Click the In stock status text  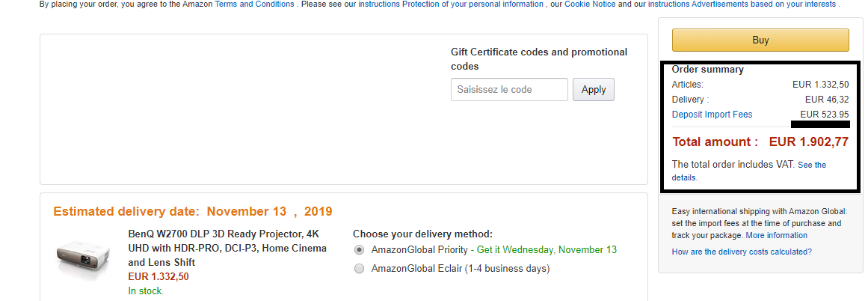tap(146, 291)
